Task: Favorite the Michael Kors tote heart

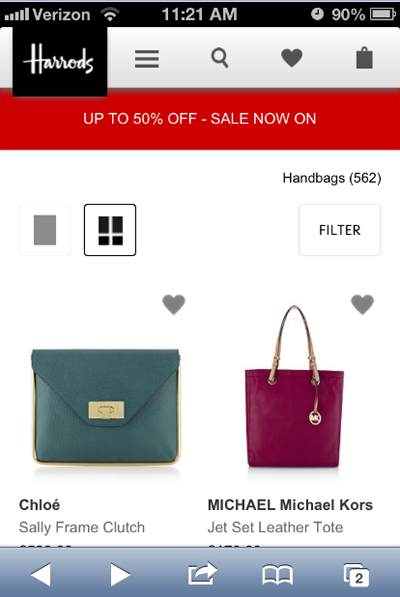Action: click(x=362, y=304)
